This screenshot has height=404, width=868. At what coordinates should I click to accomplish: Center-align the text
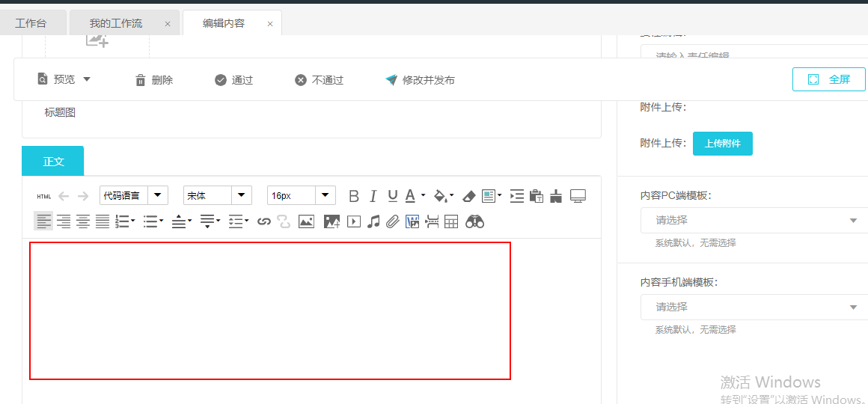[83, 222]
